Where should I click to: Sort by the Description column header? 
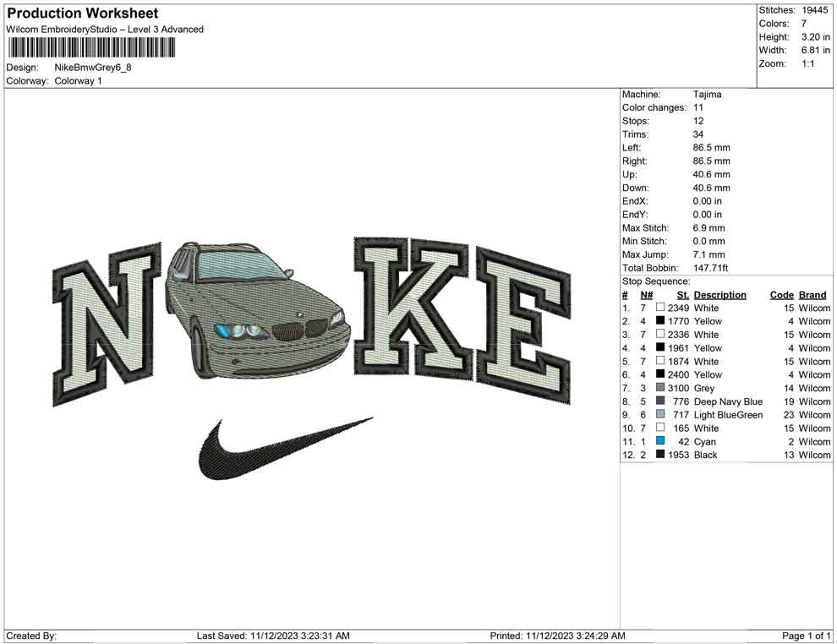(720, 294)
